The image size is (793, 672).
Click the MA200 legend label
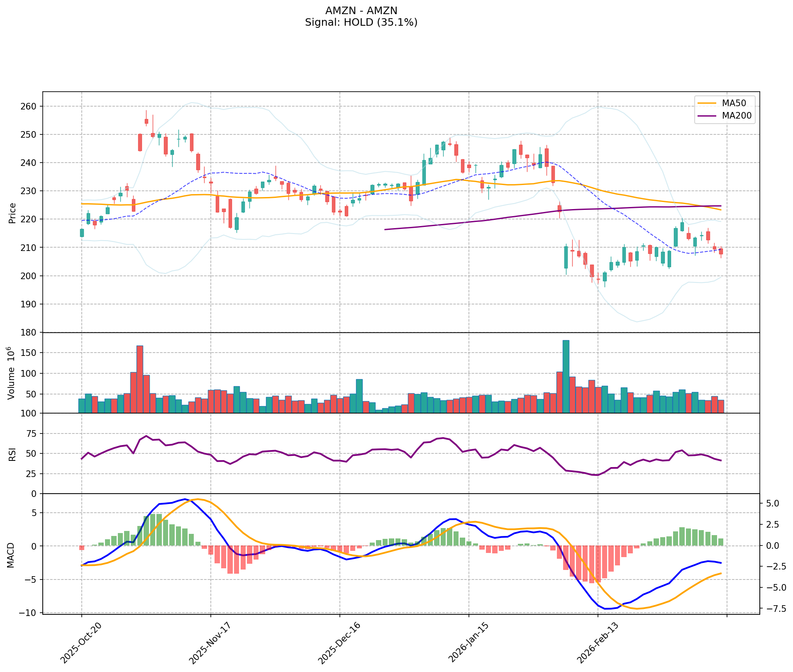[737, 116]
